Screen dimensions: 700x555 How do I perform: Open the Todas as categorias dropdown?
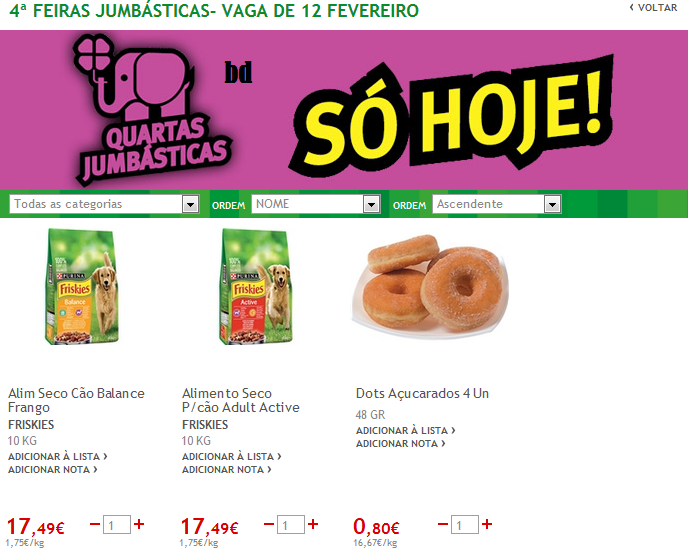pyautogui.click(x=104, y=204)
